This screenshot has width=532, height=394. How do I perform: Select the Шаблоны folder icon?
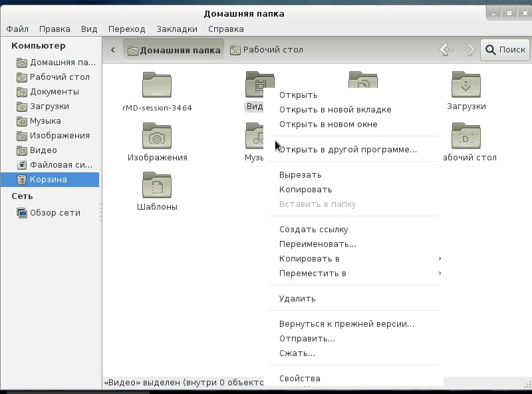tap(157, 185)
